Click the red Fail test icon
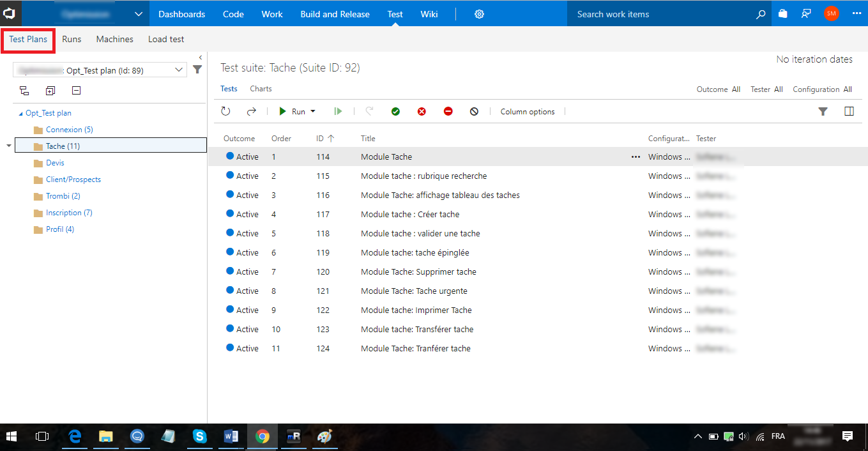 422,112
